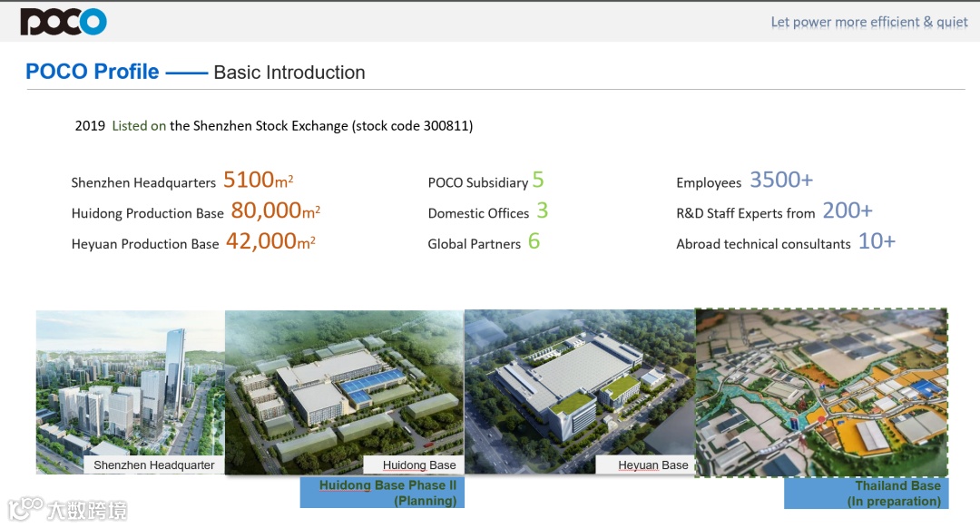This screenshot has height=528, width=980.
Task: Select the Shenzhen Stock Exchange listing line
Action: (274, 125)
